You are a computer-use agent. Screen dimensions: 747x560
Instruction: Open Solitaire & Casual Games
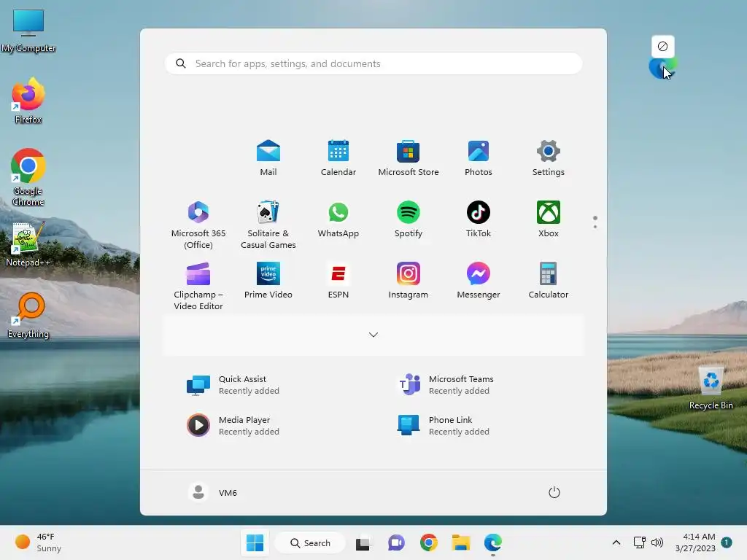pyautogui.click(x=268, y=225)
